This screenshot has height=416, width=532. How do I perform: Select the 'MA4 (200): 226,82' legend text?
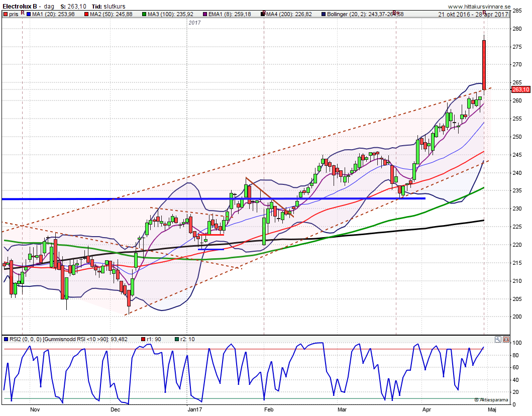point(289,14)
